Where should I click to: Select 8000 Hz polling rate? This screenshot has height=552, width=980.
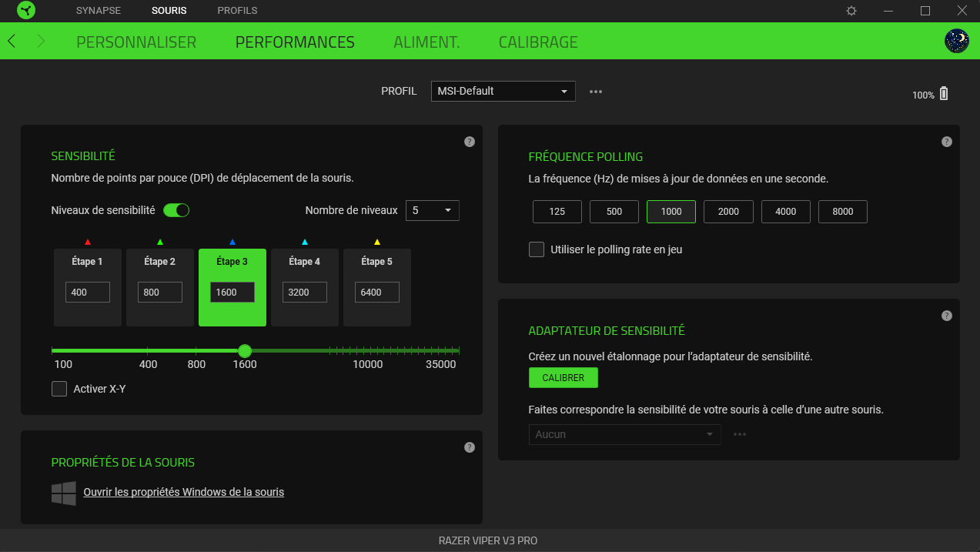pos(843,212)
